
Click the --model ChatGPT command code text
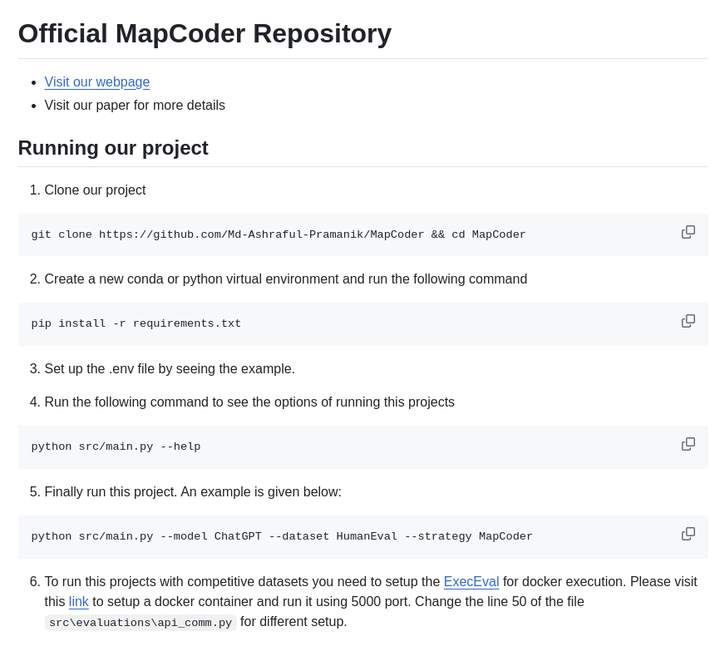282,537
